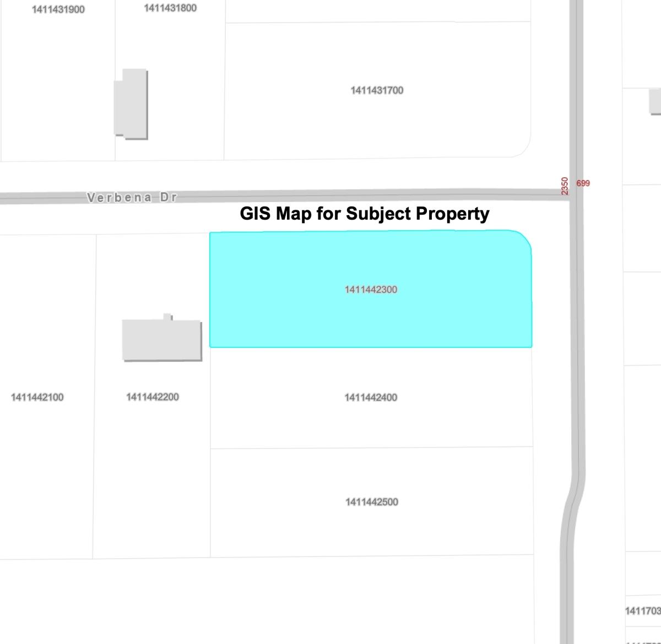This screenshot has width=661, height=644.
Task: Click the red address number 699
Action: point(582,183)
